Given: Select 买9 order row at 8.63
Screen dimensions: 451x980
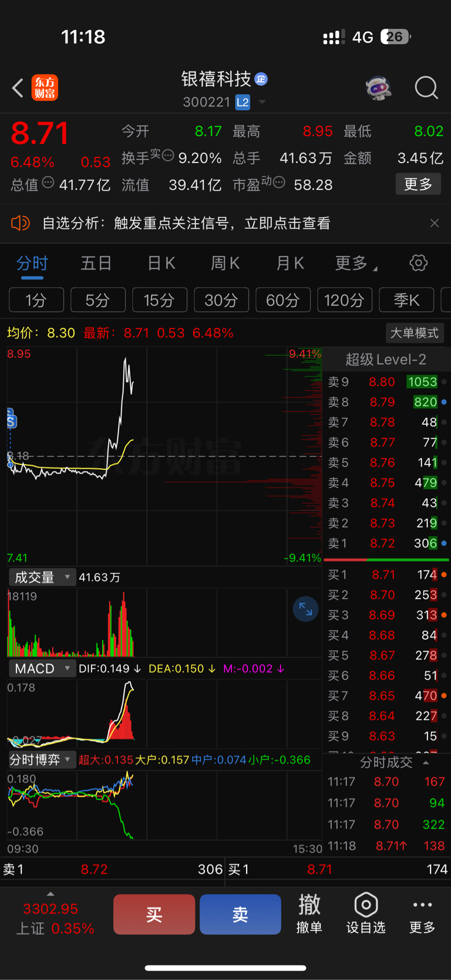Looking at the screenshot, I should click(x=386, y=736).
